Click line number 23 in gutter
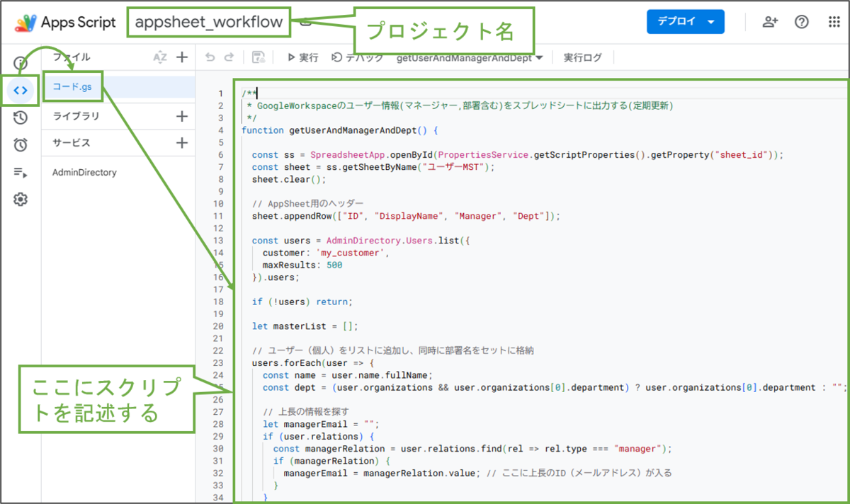 (219, 363)
